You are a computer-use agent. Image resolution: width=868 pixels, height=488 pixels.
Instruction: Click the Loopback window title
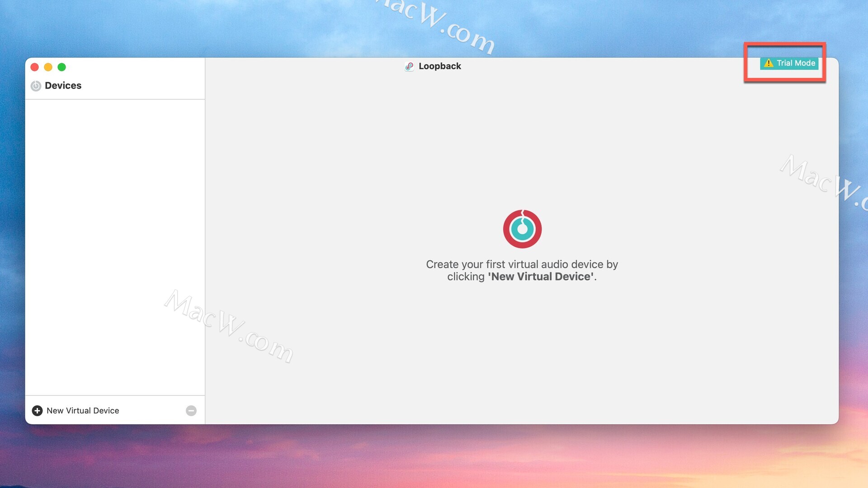click(439, 66)
